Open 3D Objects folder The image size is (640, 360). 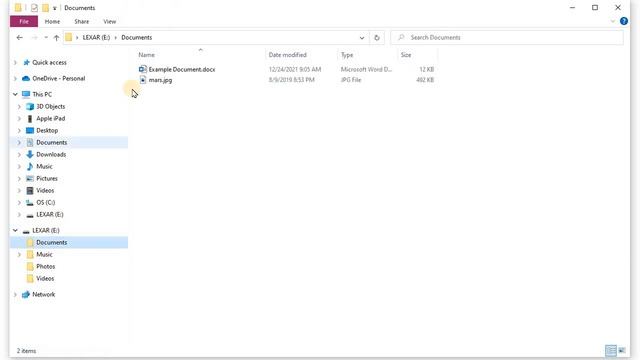coord(51,107)
